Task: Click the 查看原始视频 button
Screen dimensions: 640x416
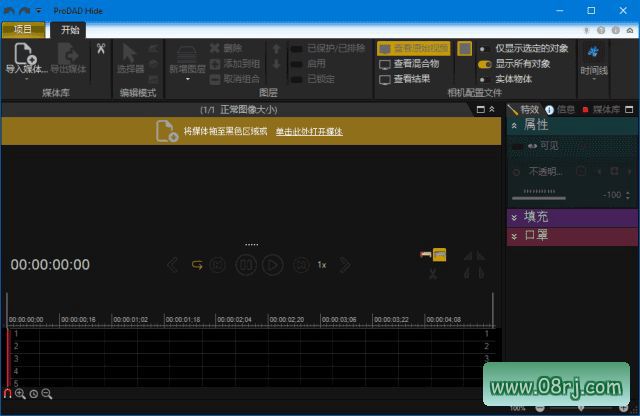Action: tap(413, 48)
